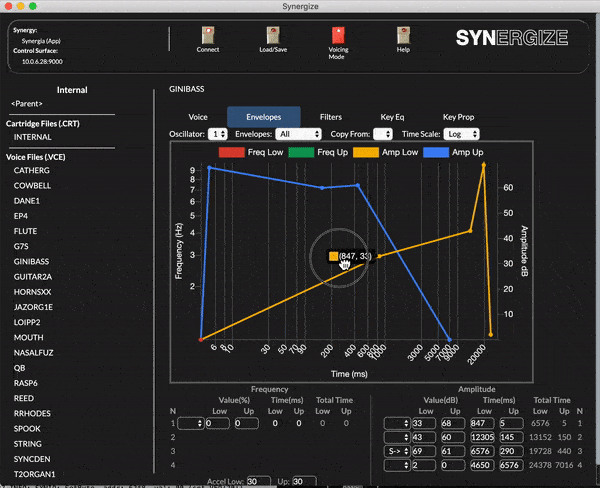Toggle the Freq Up green legend swatch

(301, 152)
